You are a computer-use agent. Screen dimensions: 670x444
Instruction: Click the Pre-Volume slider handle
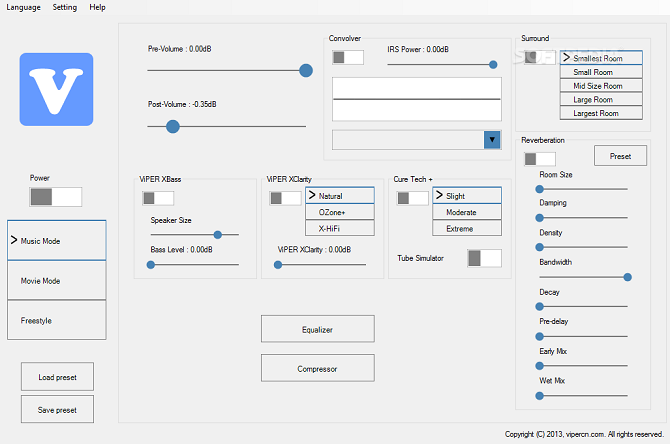(306, 70)
